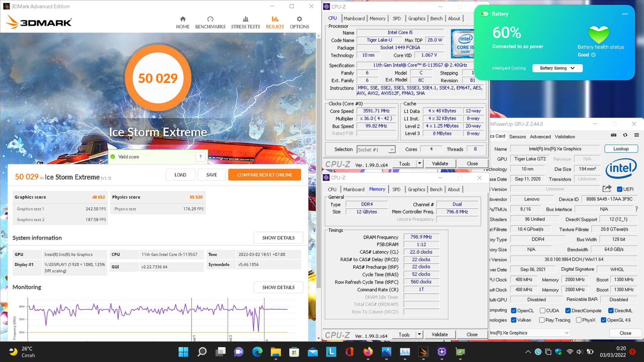Expand the Tools dropdown arrow in lower CPU-Z

pyautogui.click(x=419, y=335)
